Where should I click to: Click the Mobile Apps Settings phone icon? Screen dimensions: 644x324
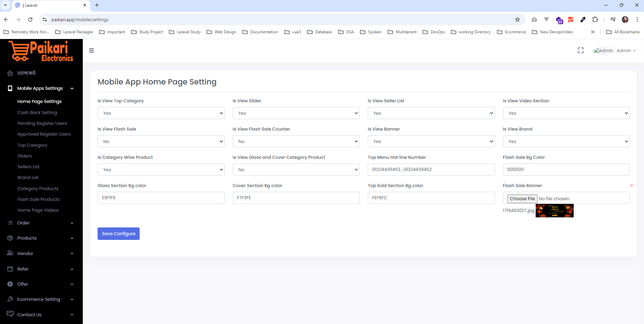pos(10,88)
